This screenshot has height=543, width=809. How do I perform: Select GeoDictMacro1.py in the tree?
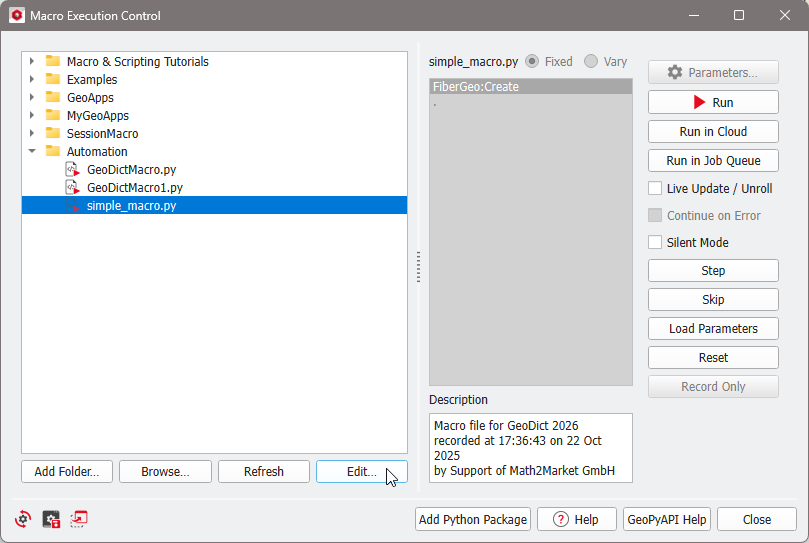click(135, 187)
